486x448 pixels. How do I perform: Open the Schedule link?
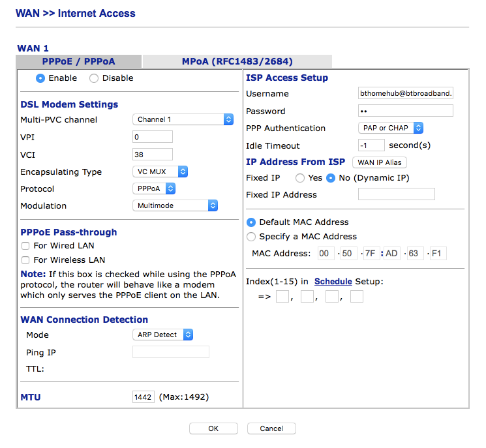tap(333, 281)
